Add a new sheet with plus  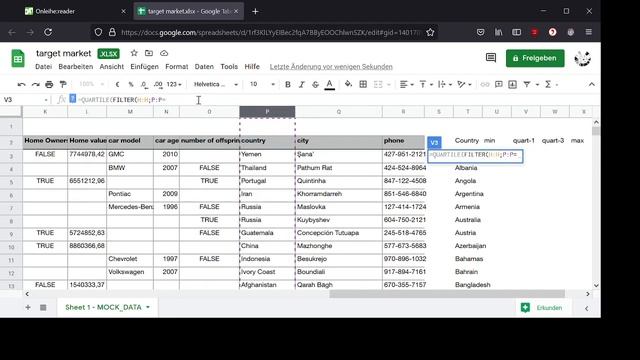point(28,307)
